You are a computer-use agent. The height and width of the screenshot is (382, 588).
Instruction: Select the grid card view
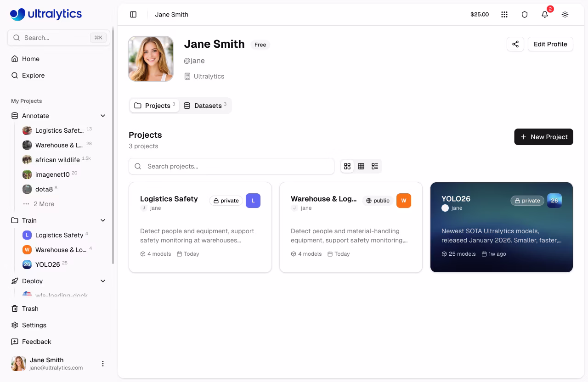coord(347,166)
